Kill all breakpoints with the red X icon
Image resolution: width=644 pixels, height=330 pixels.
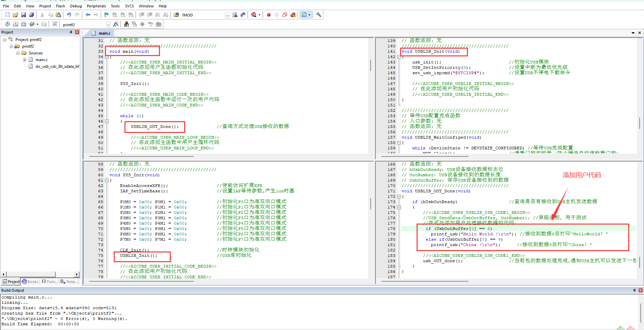(293, 15)
